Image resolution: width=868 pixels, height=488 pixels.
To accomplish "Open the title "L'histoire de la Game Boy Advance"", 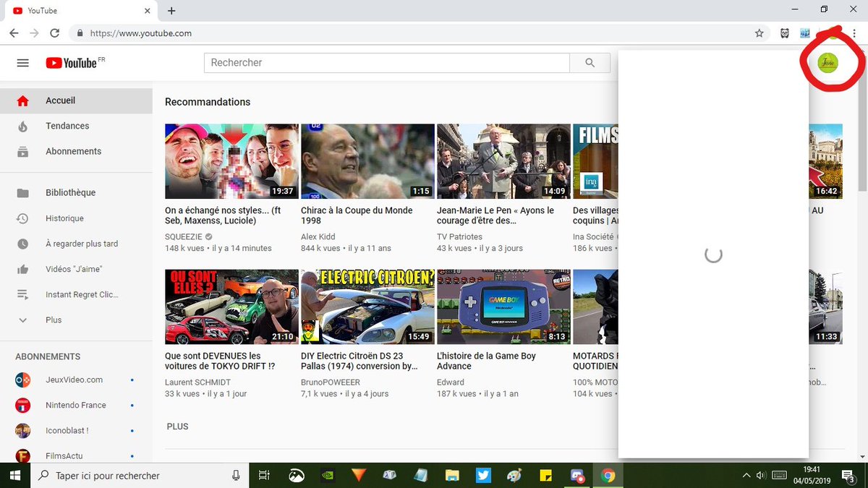I will coord(486,361).
